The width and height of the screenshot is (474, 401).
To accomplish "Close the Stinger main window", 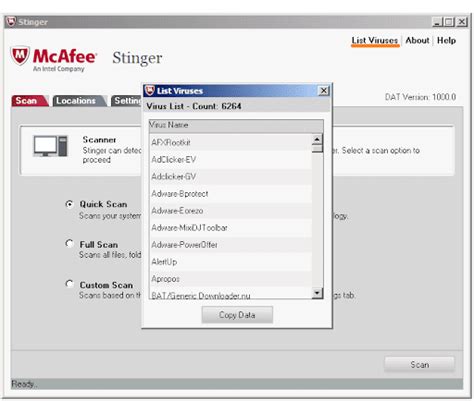I will click(462, 22).
